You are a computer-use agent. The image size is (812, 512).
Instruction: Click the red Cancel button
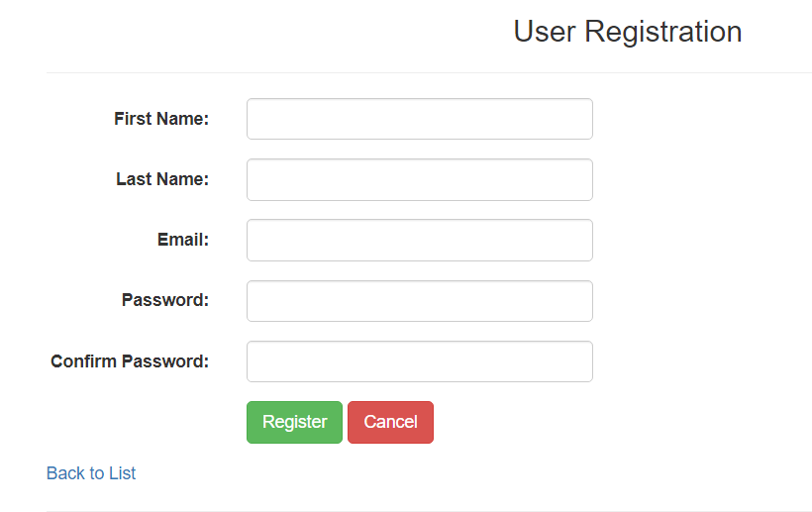pos(390,422)
